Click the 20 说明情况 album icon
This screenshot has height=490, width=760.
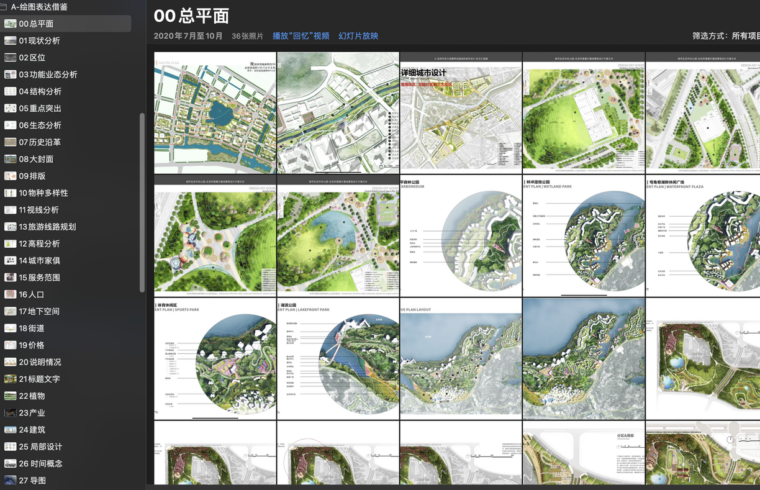click(10, 362)
